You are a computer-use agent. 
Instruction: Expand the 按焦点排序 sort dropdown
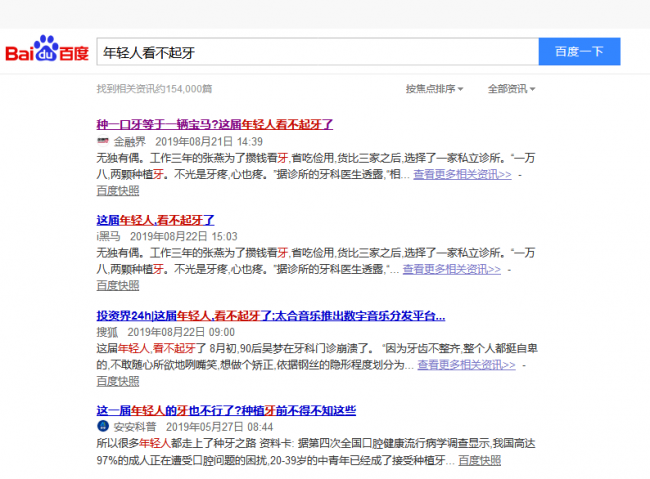pyautogui.click(x=434, y=89)
